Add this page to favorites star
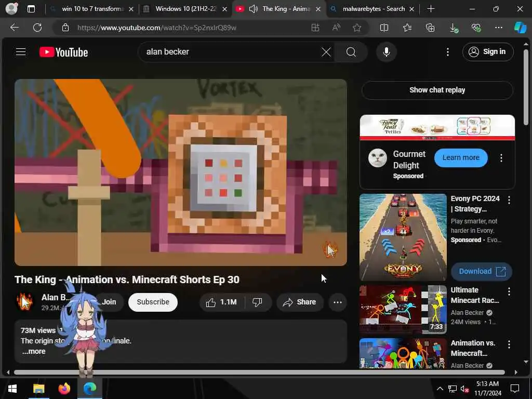 click(x=356, y=28)
